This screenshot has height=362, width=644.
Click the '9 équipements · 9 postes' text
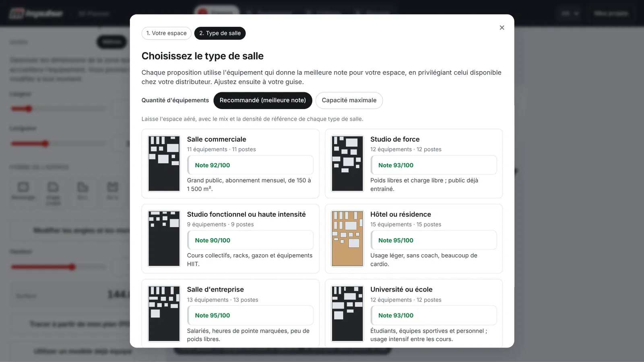(x=220, y=224)
